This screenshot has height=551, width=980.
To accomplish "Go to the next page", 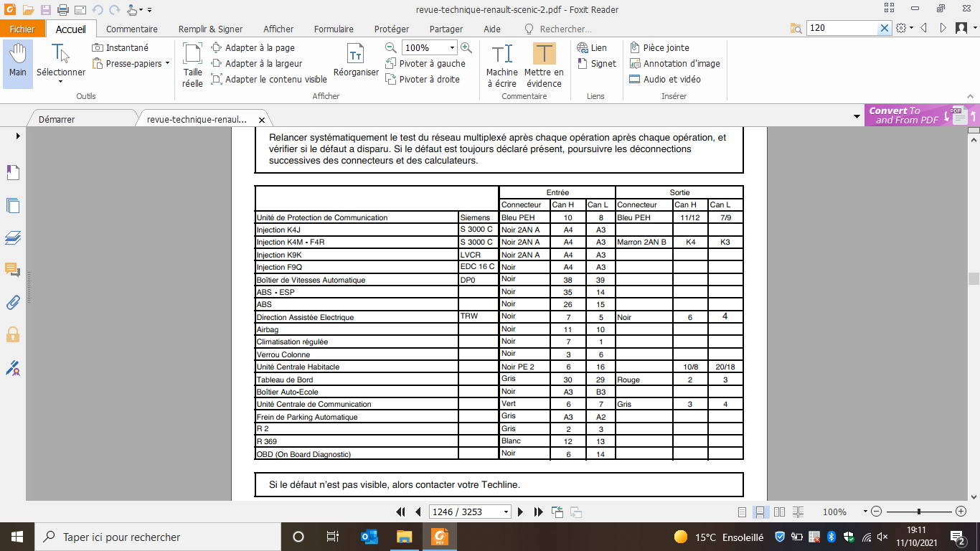I will [x=520, y=512].
